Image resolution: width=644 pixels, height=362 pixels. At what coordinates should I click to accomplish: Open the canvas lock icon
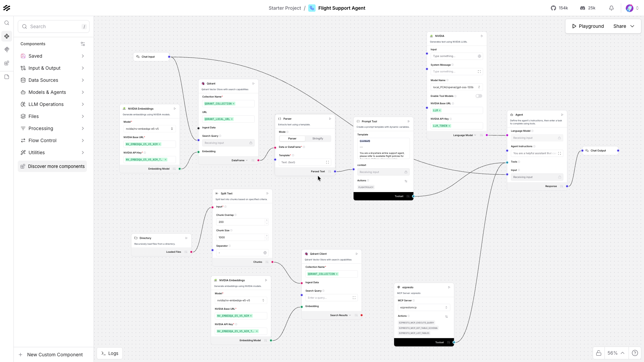click(599, 353)
